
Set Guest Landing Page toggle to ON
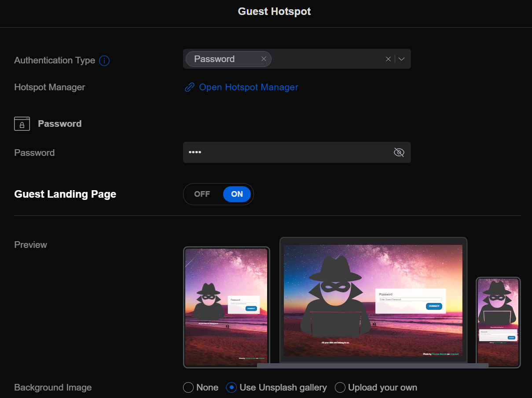click(x=237, y=194)
